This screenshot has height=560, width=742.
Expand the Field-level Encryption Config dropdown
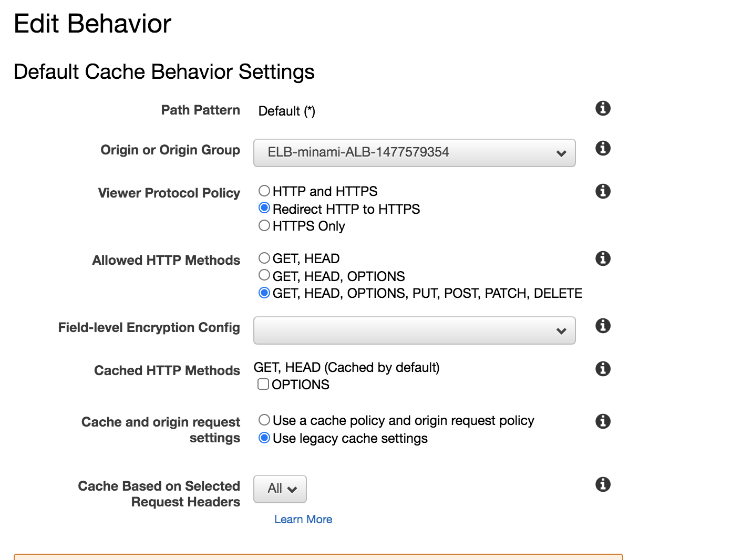(x=415, y=330)
